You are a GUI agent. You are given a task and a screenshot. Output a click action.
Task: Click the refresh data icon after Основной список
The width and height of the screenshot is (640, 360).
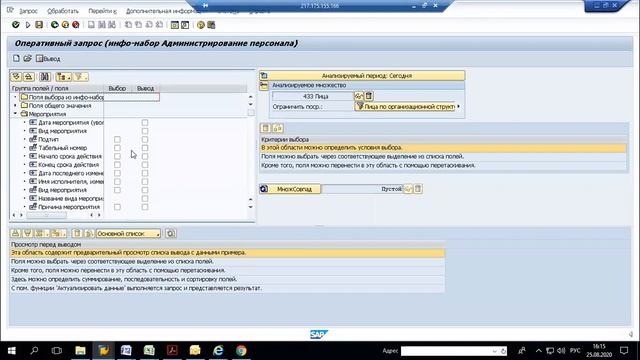(x=171, y=233)
